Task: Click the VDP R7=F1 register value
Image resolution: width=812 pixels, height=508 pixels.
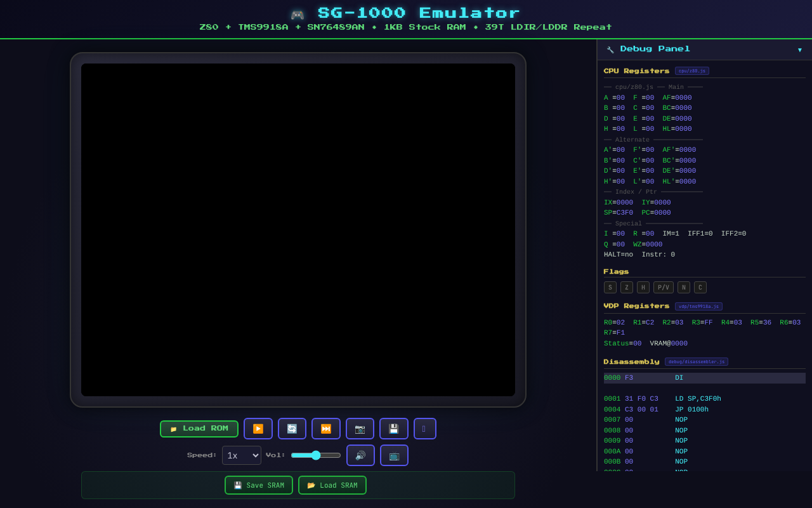Action: tap(614, 333)
